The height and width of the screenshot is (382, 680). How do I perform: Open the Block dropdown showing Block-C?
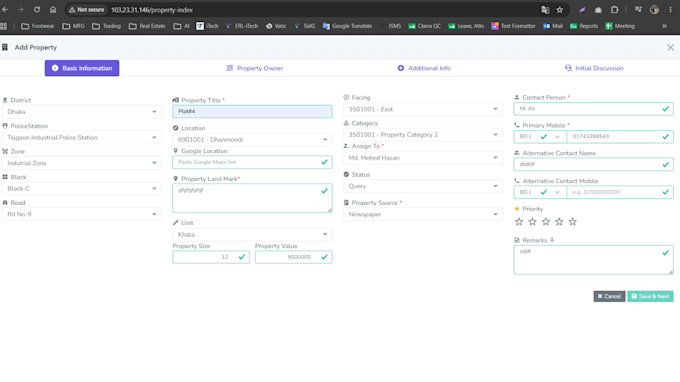pos(82,189)
